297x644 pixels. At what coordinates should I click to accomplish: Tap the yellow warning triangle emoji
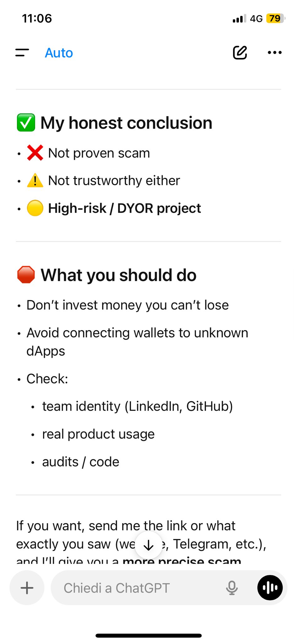(35, 180)
